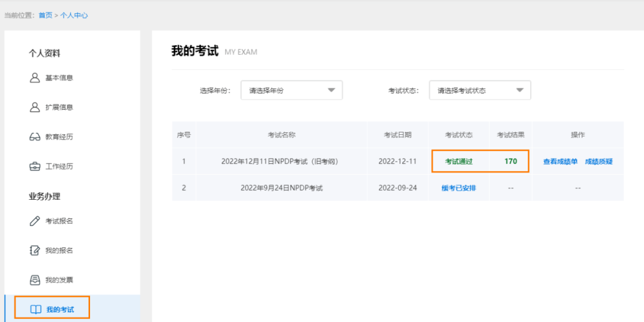The width and height of the screenshot is (644, 322).
Task: Click the 我的发票 invoice icon
Action: 35,280
